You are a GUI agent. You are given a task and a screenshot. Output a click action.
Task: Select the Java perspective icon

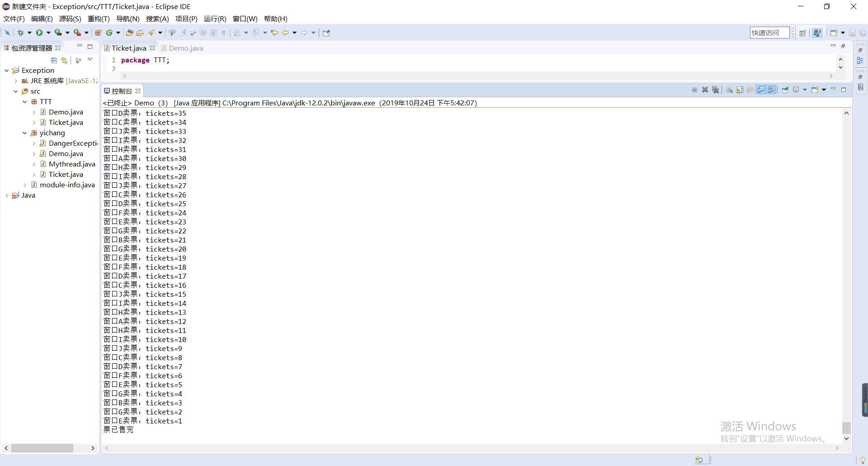[817, 33]
